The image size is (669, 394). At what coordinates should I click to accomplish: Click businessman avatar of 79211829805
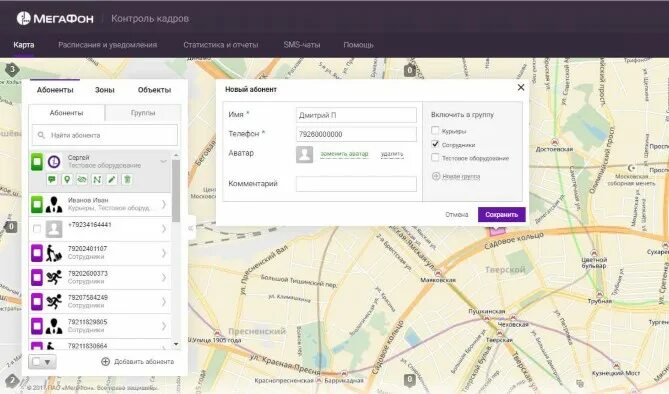coord(54,326)
